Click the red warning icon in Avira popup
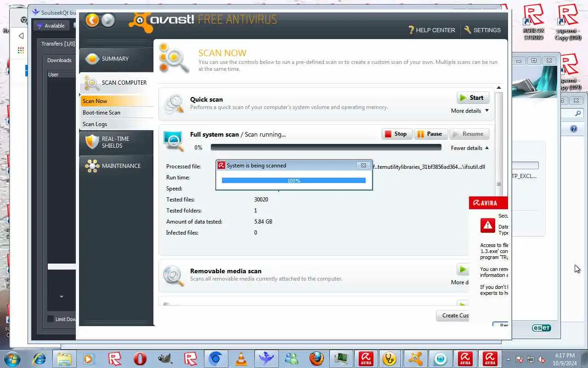 pyautogui.click(x=488, y=225)
